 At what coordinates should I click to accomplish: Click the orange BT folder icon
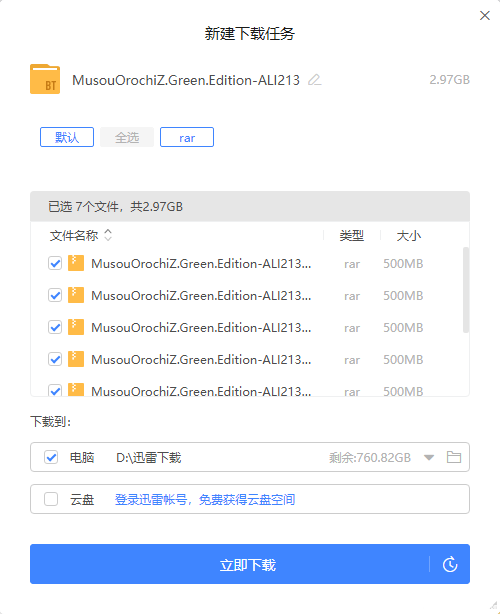[45, 79]
